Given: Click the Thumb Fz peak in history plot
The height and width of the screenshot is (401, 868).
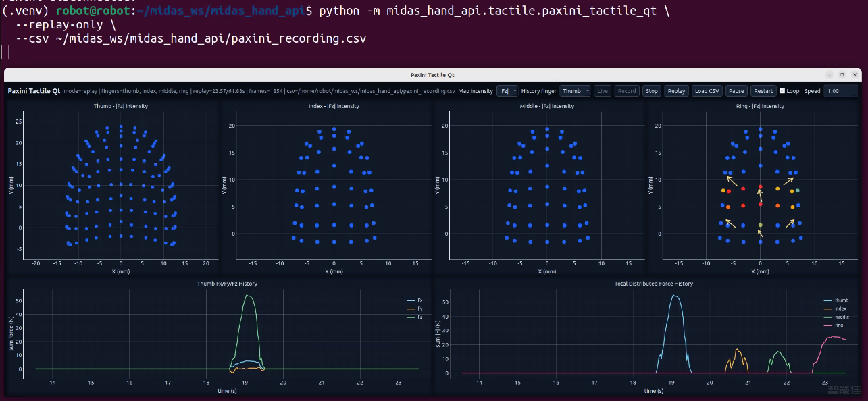Looking at the screenshot, I should (x=247, y=295).
